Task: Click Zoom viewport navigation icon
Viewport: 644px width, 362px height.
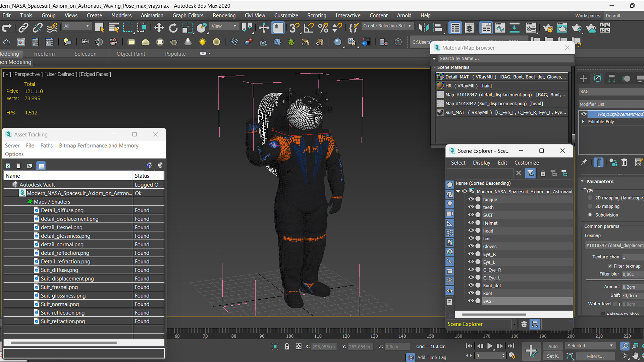Action: click(625, 346)
